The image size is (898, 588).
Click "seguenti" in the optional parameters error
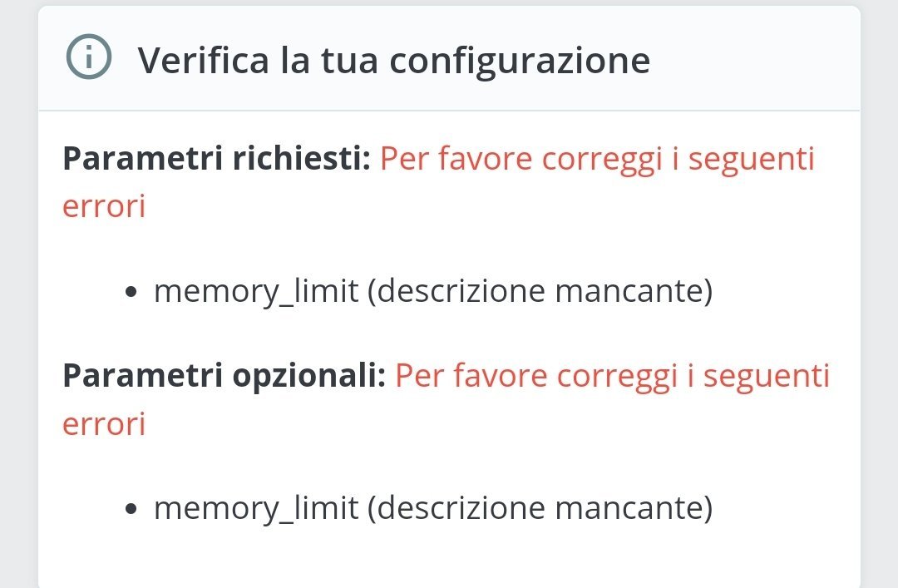(767, 376)
